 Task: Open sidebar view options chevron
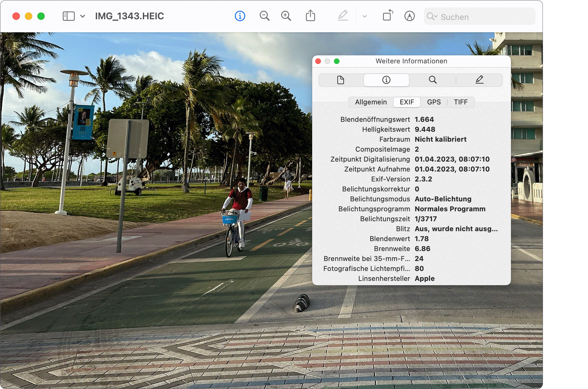click(83, 16)
